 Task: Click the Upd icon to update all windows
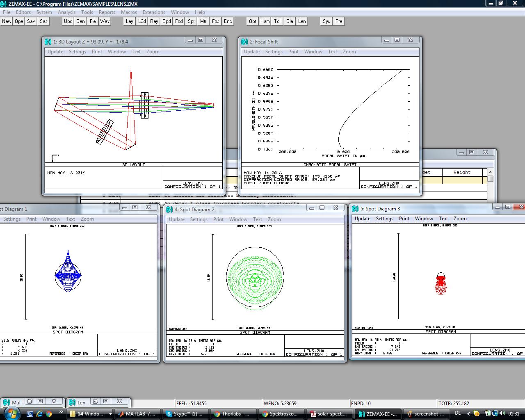(68, 21)
